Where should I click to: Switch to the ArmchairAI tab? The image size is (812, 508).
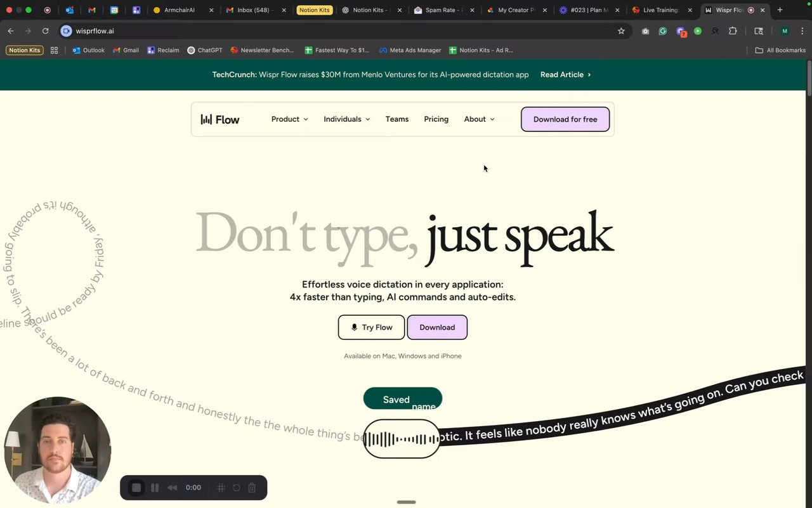[183, 10]
